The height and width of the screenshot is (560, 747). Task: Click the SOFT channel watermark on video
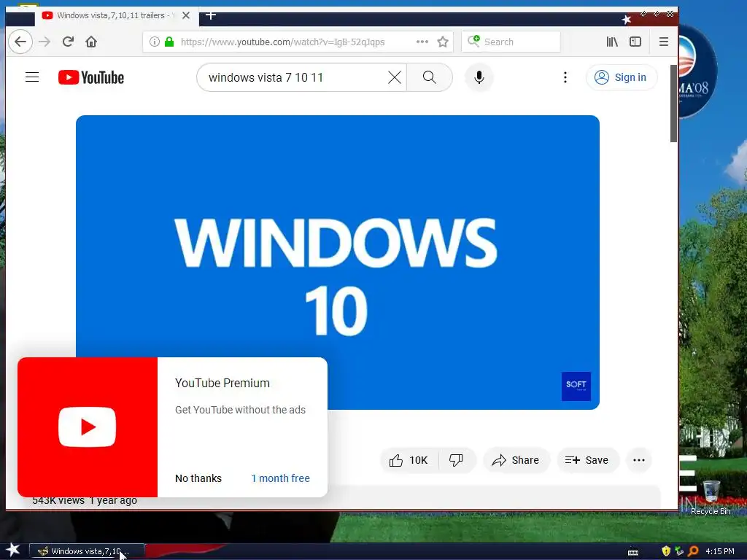(576, 386)
